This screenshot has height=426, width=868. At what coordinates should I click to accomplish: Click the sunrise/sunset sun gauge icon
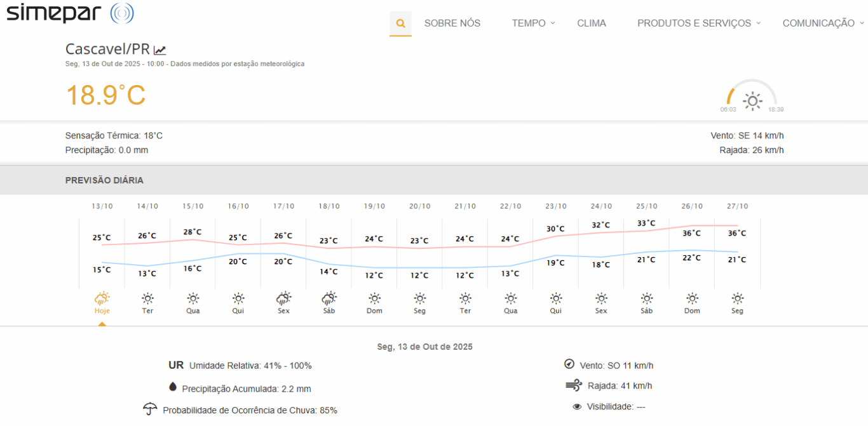pyautogui.click(x=752, y=100)
